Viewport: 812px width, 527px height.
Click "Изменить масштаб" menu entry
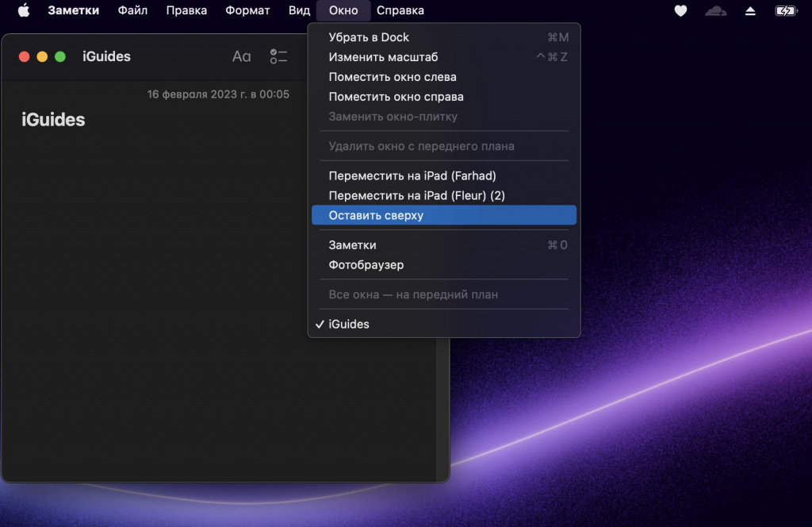pos(383,57)
